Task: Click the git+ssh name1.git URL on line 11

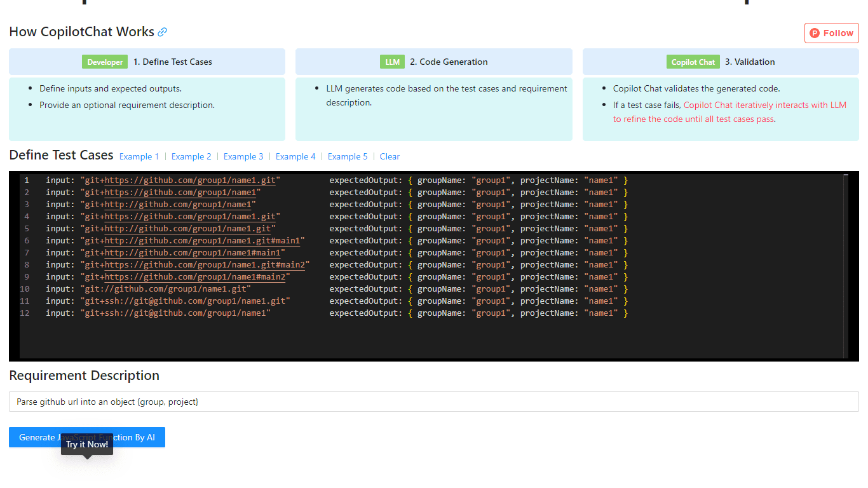Action: pos(185,301)
